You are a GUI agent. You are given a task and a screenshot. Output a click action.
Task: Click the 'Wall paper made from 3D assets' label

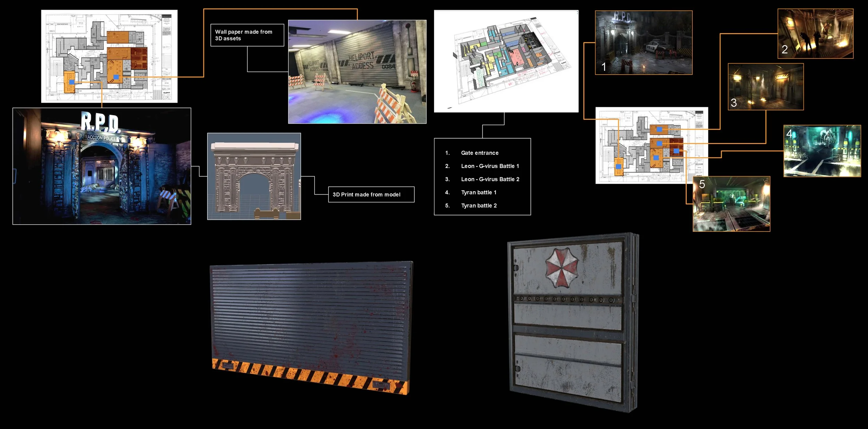247,35
